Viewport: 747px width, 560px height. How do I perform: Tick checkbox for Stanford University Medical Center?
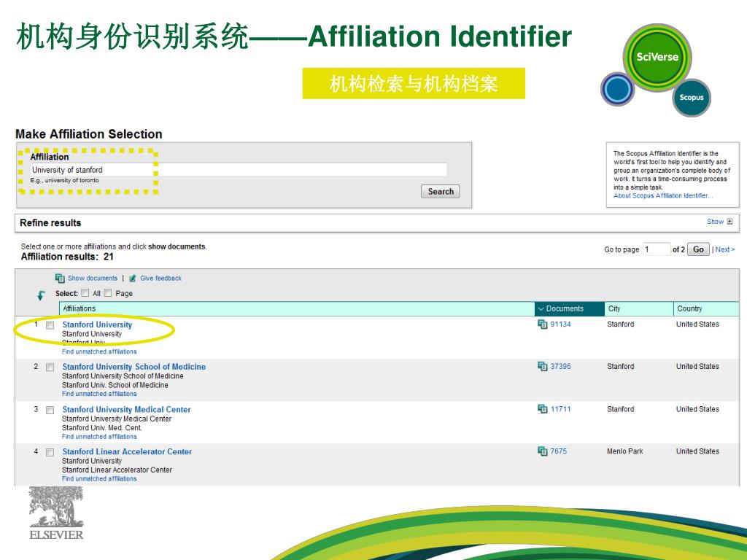pyautogui.click(x=50, y=410)
